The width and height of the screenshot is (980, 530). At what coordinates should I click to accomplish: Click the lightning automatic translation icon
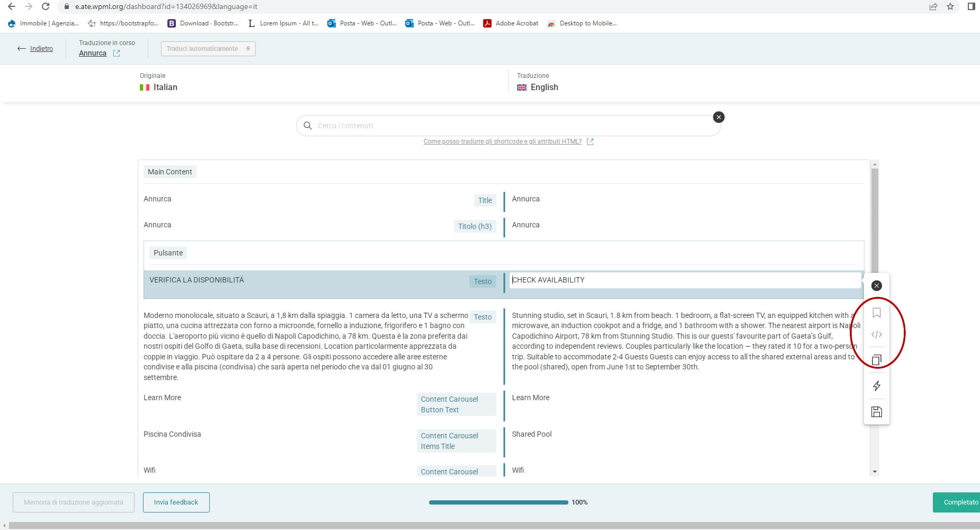[877, 386]
